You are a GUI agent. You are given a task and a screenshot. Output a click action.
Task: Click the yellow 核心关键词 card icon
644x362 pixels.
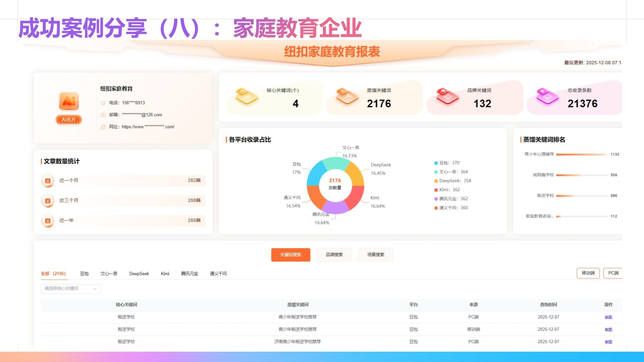click(x=247, y=96)
